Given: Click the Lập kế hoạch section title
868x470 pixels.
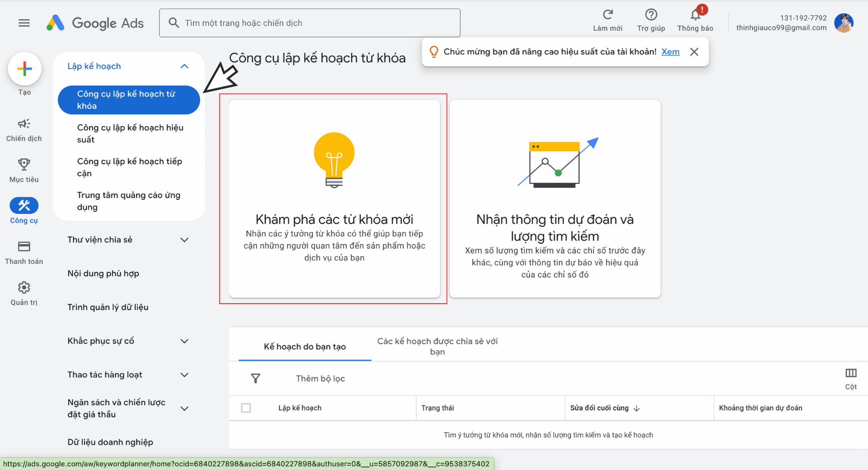Looking at the screenshot, I should [94, 66].
